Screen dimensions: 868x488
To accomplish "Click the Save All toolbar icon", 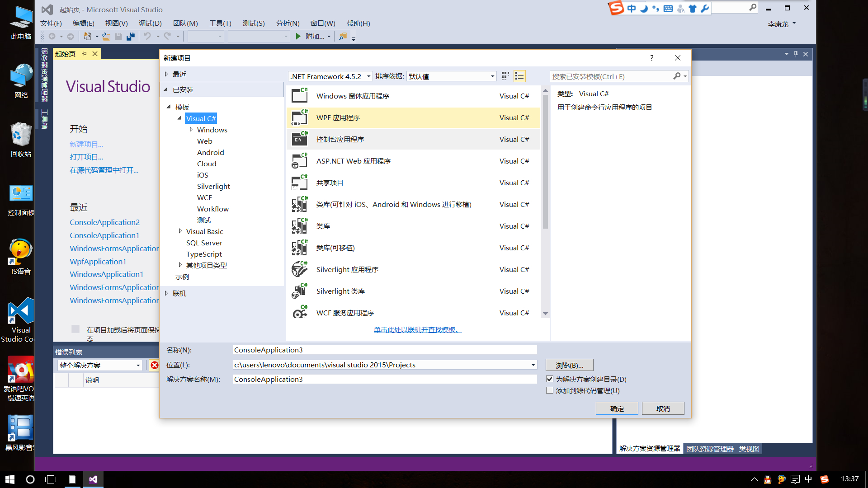I will tap(131, 37).
